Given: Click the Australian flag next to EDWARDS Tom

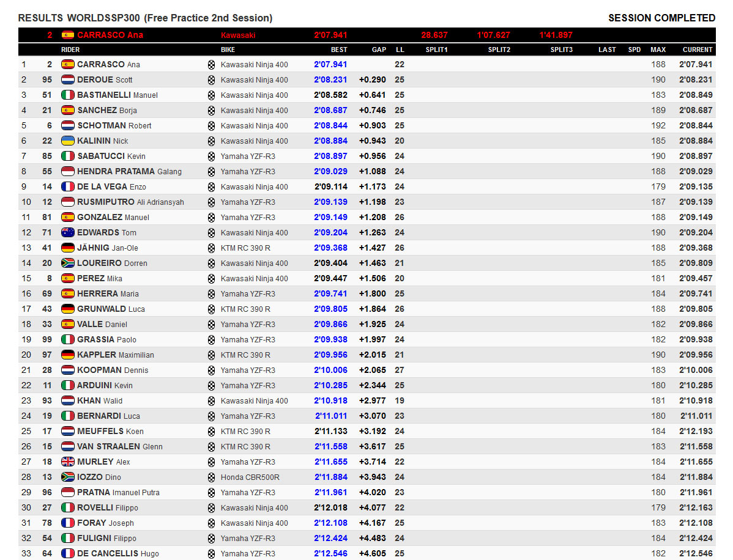Looking at the screenshot, I should pos(68,232).
